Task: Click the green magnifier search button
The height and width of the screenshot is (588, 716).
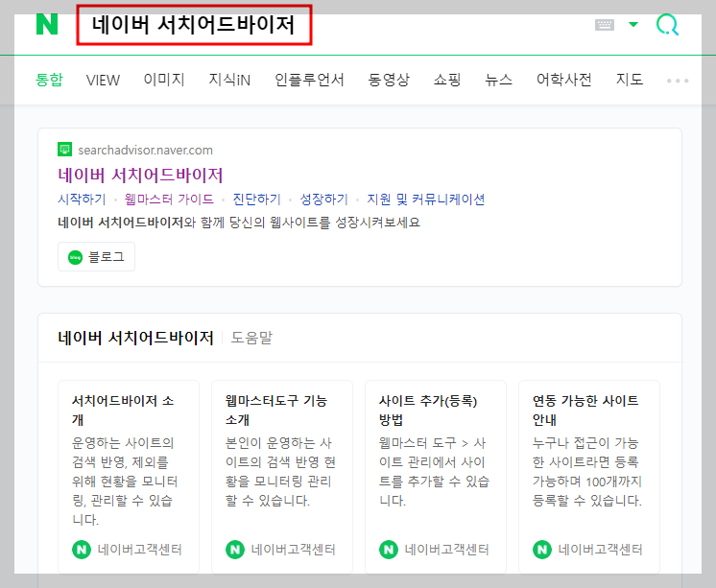Action: pyautogui.click(x=667, y=24)
